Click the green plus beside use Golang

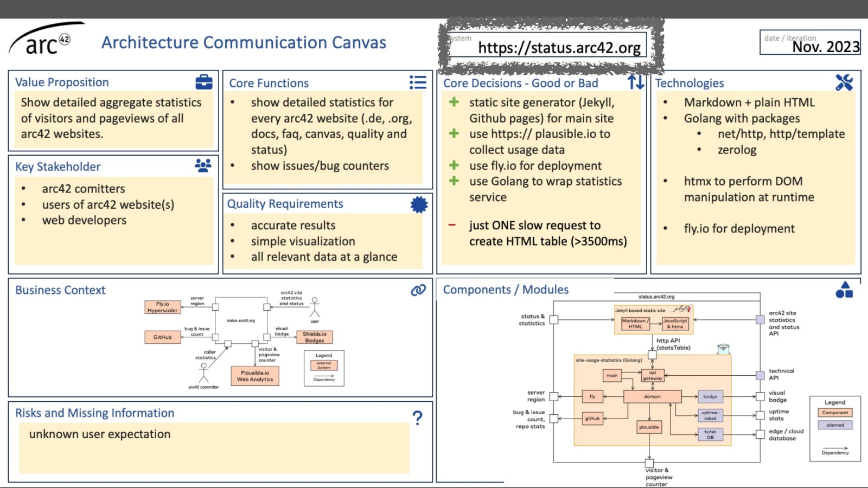[x=454, y=181]
